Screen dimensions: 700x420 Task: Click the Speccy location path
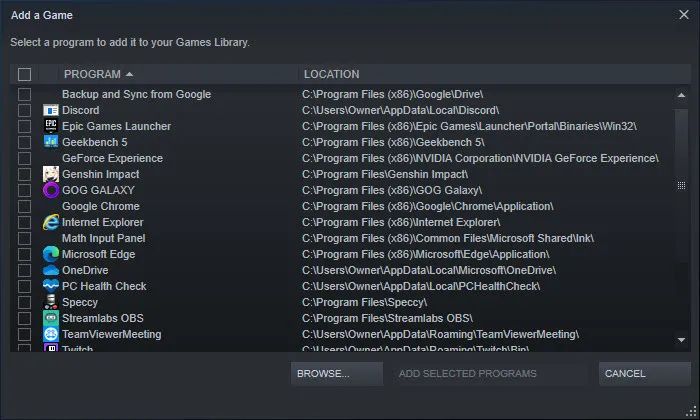point(364,303)
